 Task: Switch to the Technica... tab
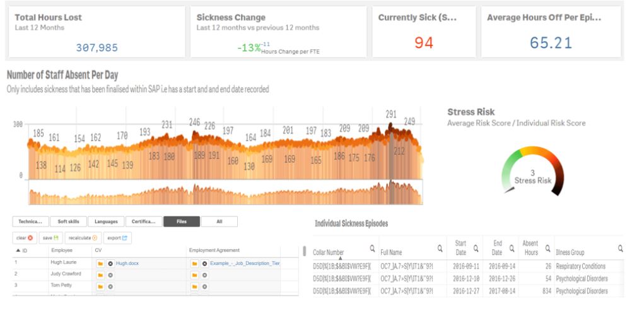(31, 221)
